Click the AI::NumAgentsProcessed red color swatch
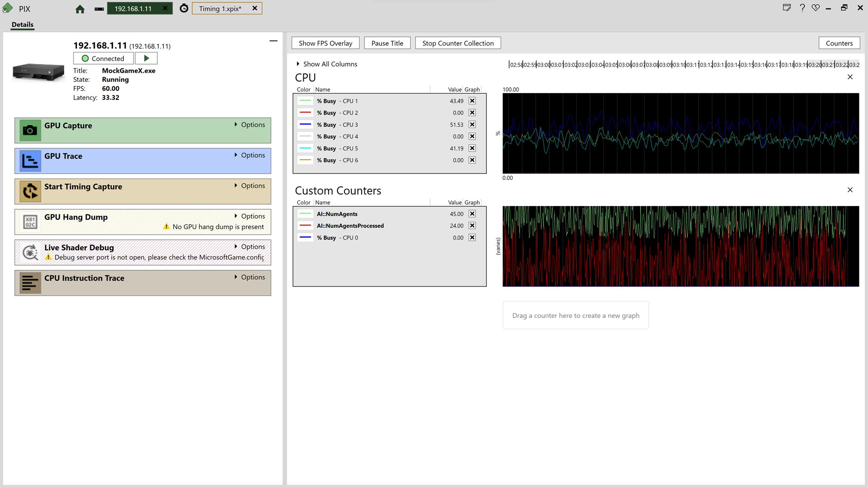The height and width of the screenshot is (488, 868). coord(306,226)
